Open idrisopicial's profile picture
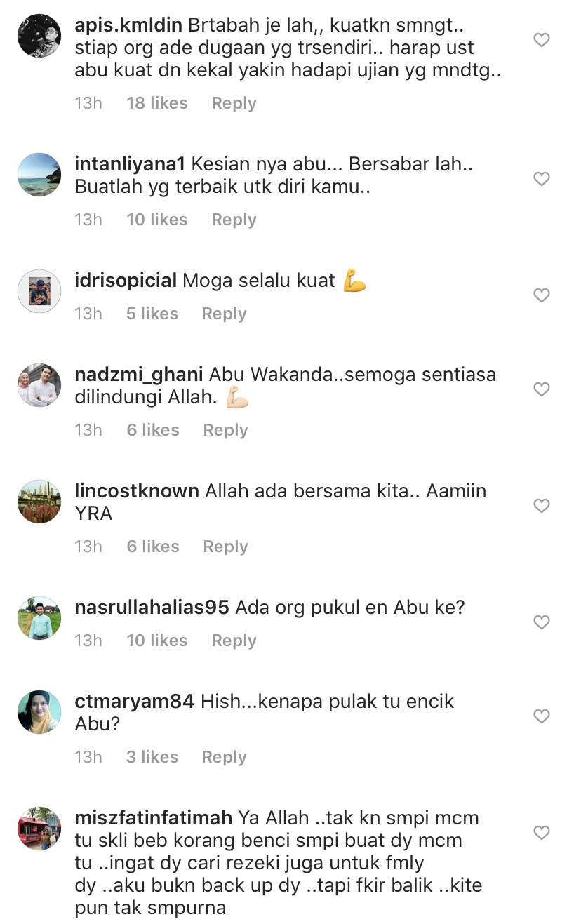581x924 pixels. pos(39,290)
